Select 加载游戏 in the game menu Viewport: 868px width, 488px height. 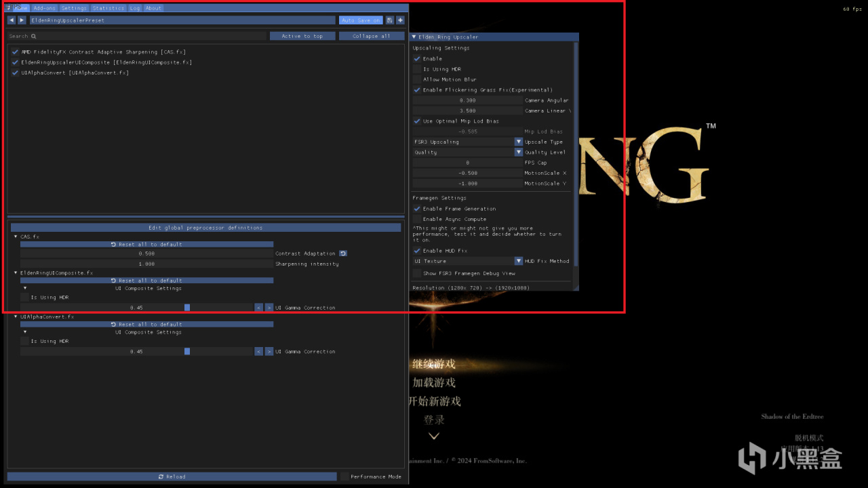tap(434, 382)
